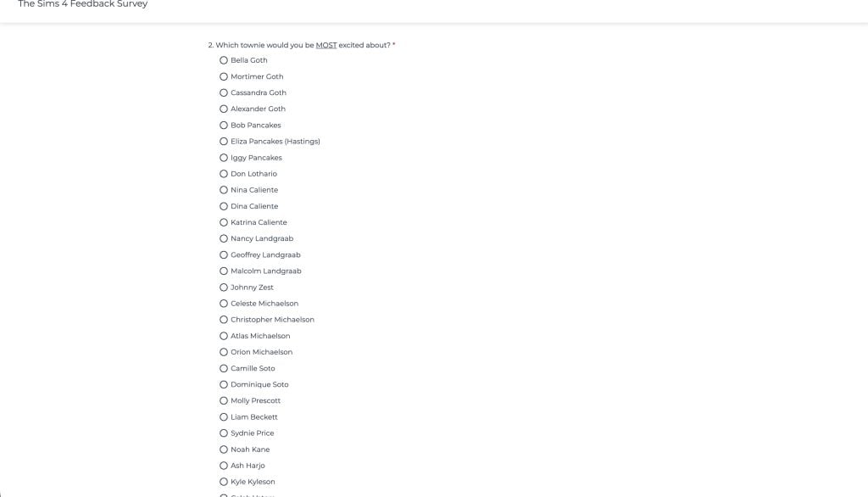Viewport: 868px width, 497px height.
Task: Choose Camille Soto as favorite townie
Action: [x=224, y=368]
